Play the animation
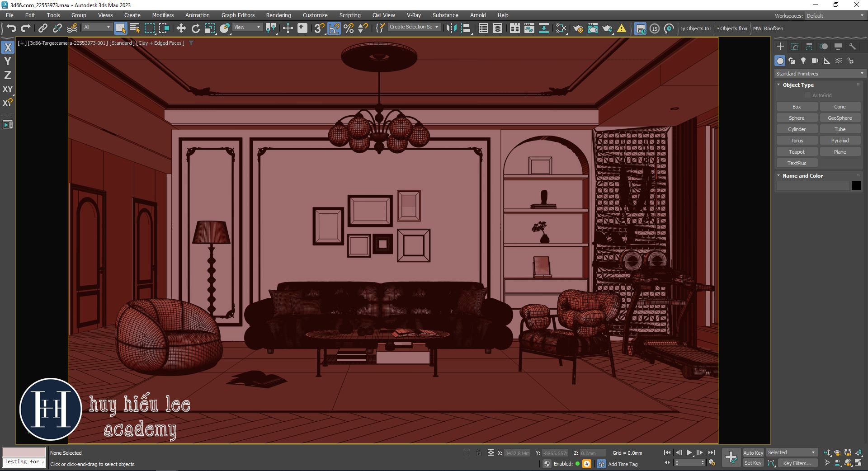 (689, 452)
